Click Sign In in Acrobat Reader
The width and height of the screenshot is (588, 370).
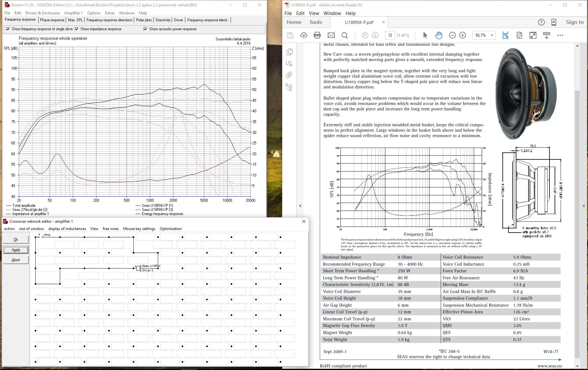(575, 22)
